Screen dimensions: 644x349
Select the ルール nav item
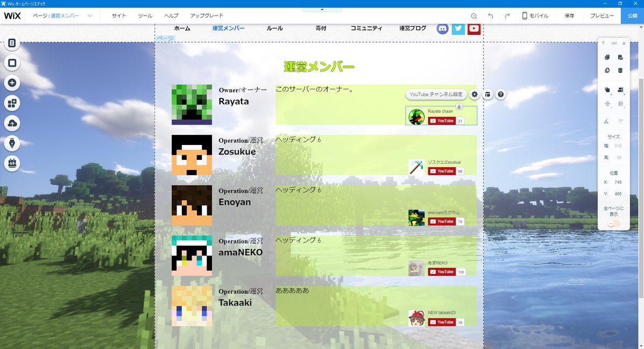pos(275,28)
